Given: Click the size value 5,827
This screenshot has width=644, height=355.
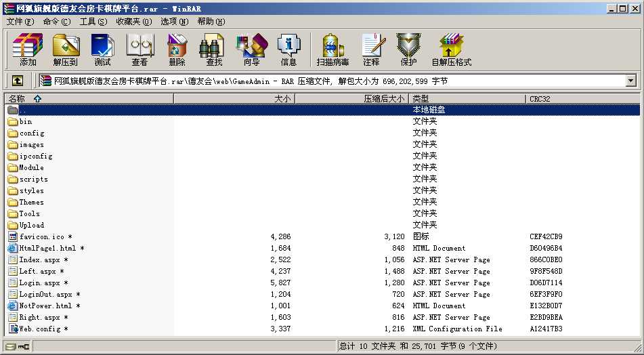Looking at the screenshot, I should click(280, 283).
